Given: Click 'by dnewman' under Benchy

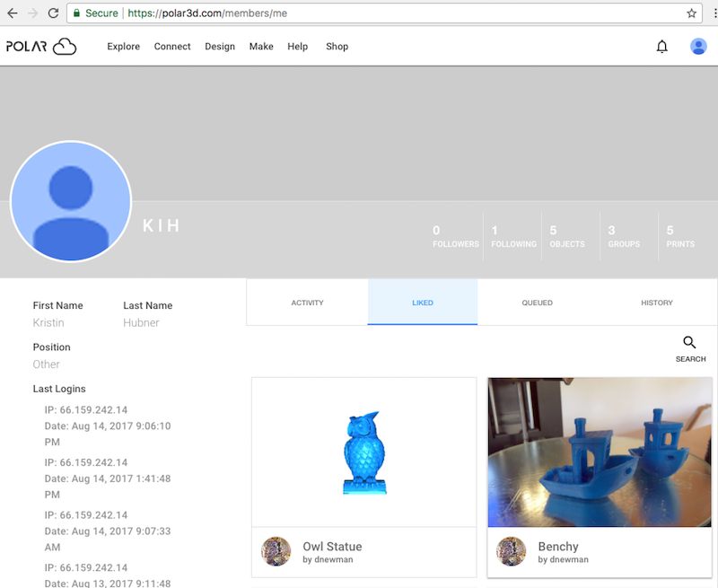Looking at the screenshot, I should pos(564,559).
